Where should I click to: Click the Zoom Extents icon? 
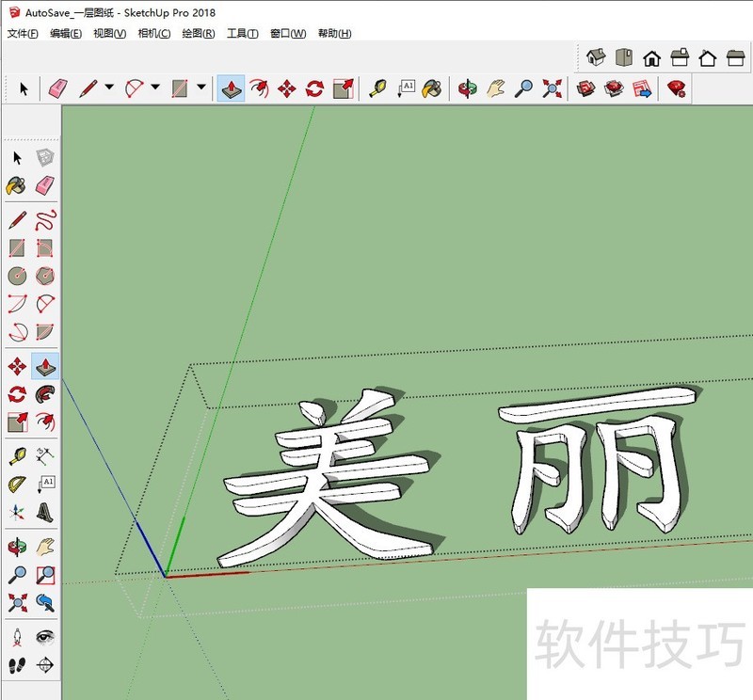point(551,89)
